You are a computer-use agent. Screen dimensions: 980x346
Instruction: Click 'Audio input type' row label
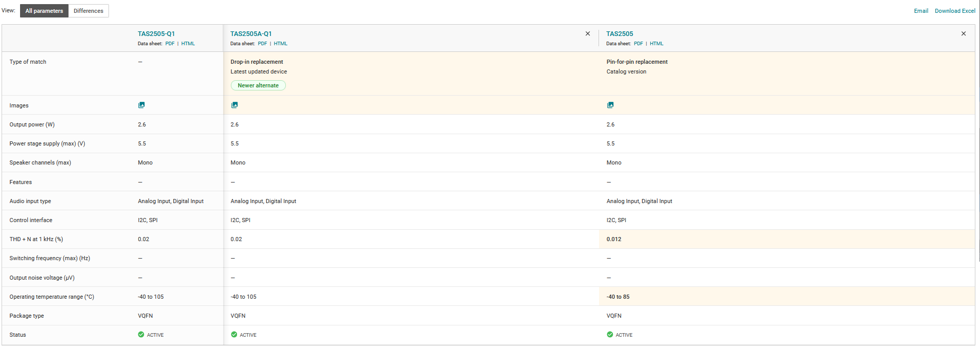click(30, 201)
